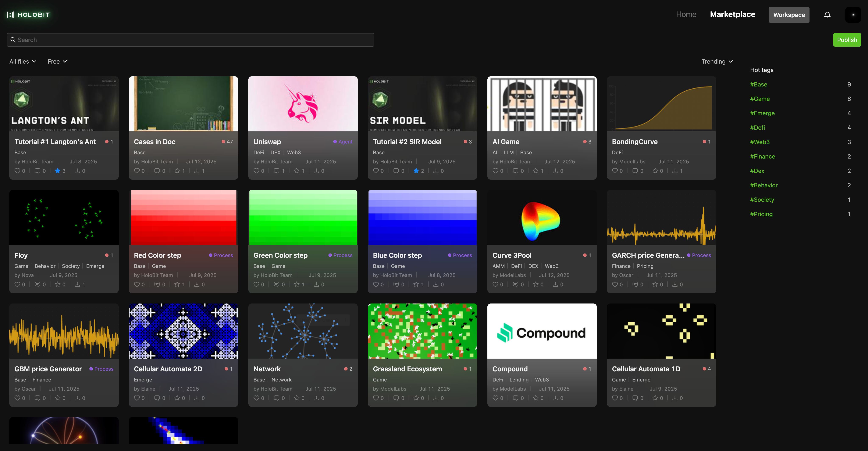Download the BondingCurve model
The image size is (868, 451).
[675, 171]
